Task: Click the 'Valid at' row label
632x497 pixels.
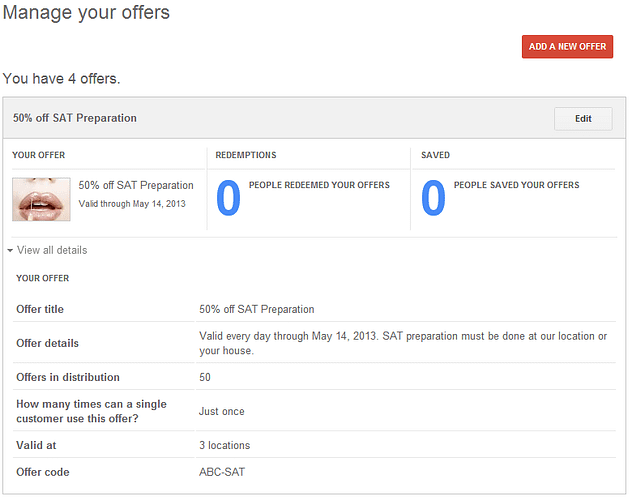Action: [x=36, y=445]
